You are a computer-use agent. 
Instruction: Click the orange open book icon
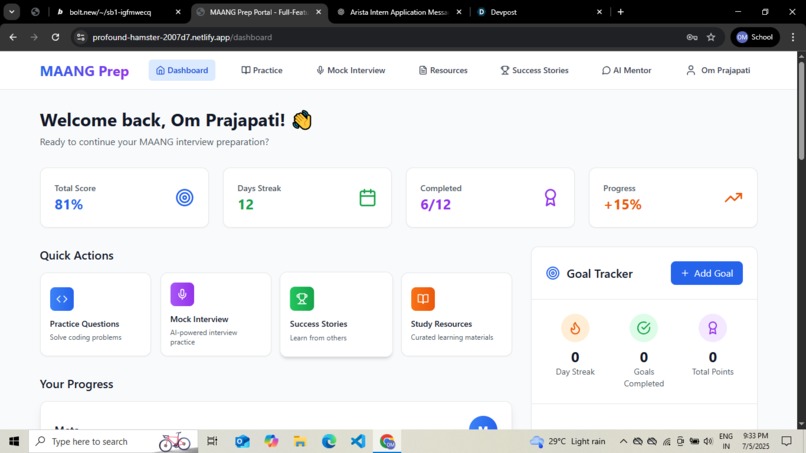point(423,299)
